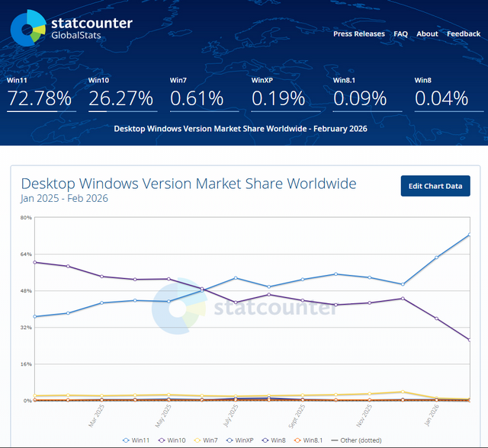Click the Win11 data point at May 2025
Image resolution: width=488 pixels, height=448 pixels.
tap(169, 301)
